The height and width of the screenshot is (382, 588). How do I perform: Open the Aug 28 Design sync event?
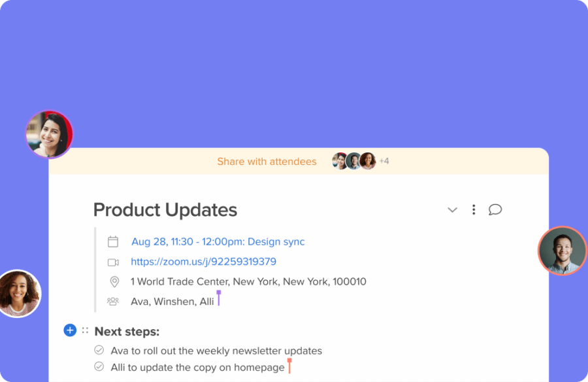tap(218, 241)
